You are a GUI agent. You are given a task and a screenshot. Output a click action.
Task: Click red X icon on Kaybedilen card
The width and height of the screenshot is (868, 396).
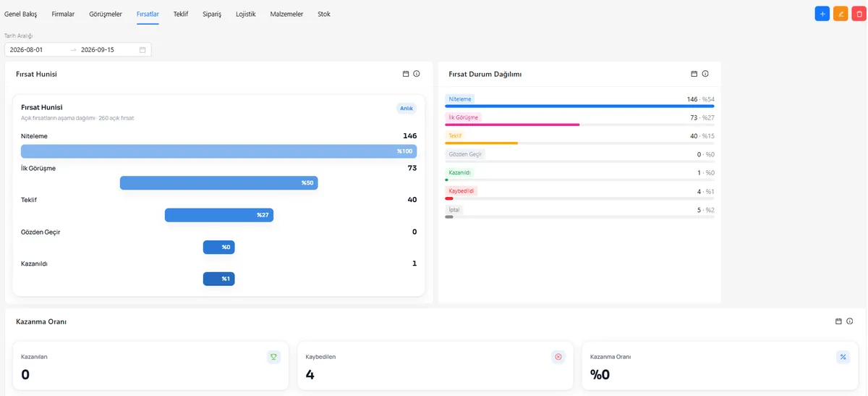(558, 357)
